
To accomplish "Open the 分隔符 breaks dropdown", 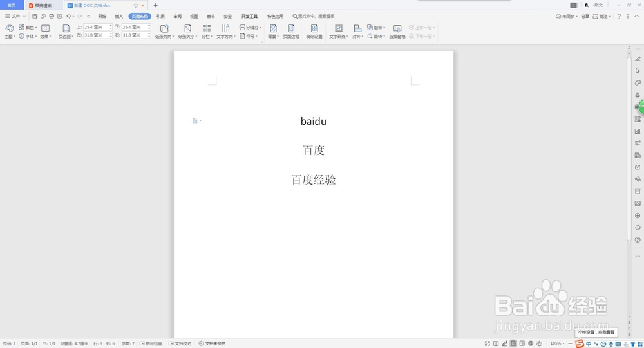I will click(x=250, y=28).
